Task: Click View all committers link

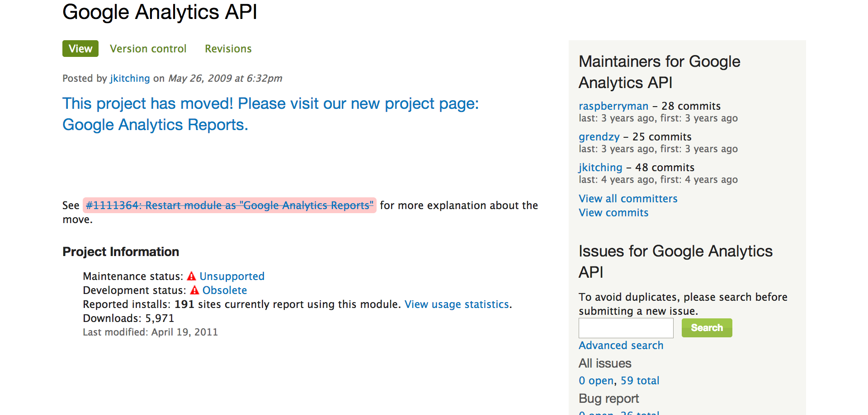Action: (628, 199)
